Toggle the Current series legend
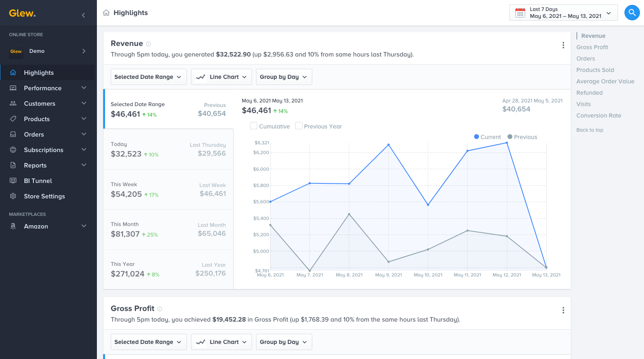Viewport: 644px width, 359px height. click(x=487, y=137)
